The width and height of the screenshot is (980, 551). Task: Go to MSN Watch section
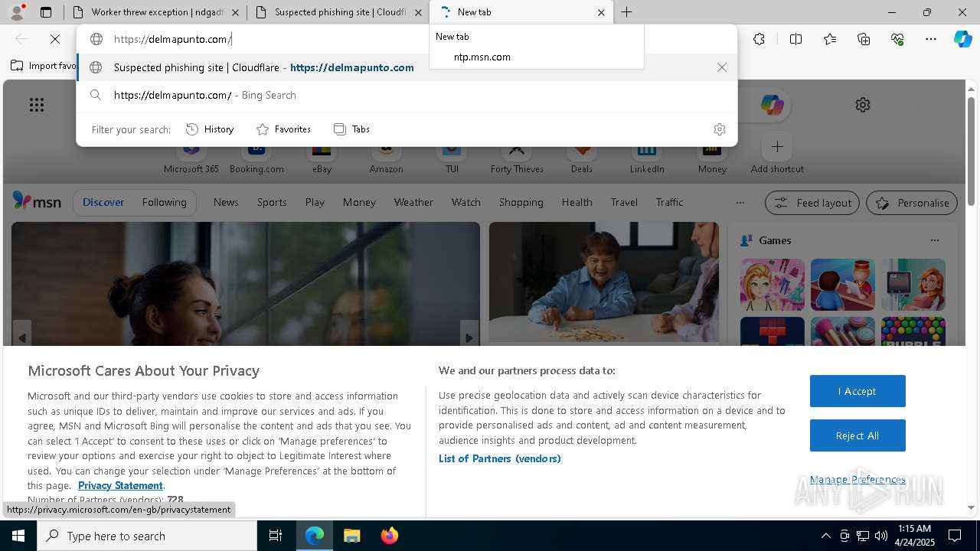click(x=466, y=202)
